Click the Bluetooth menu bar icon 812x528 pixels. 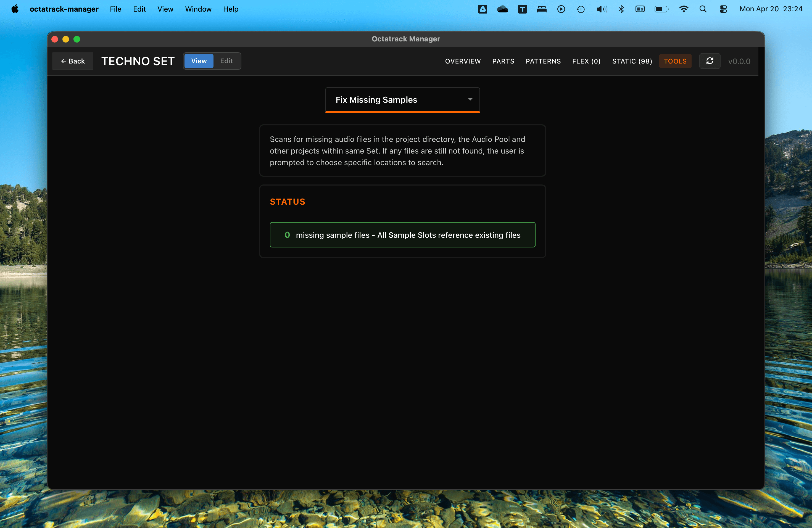[621, 9]
